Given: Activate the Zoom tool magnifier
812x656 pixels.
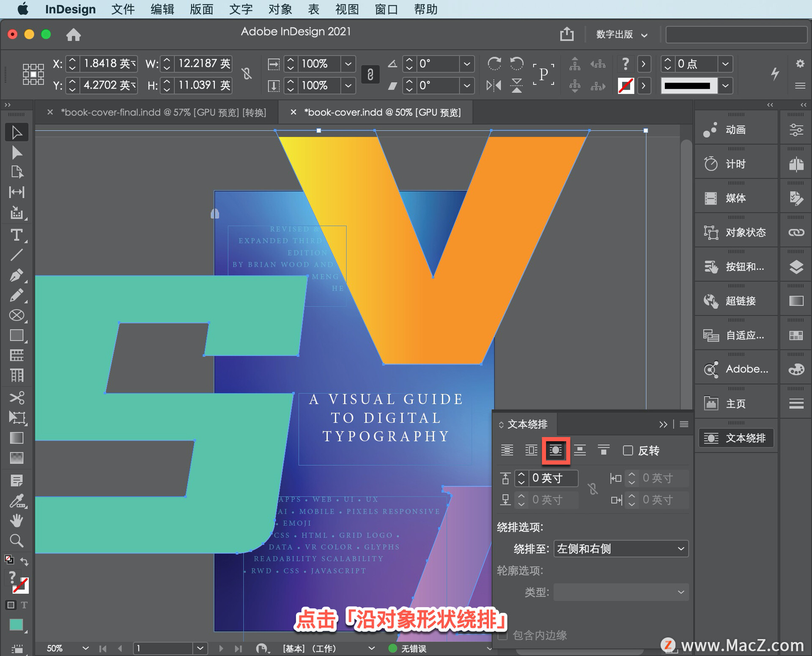Looking at the screenshot, I should [x=16, y=541].
